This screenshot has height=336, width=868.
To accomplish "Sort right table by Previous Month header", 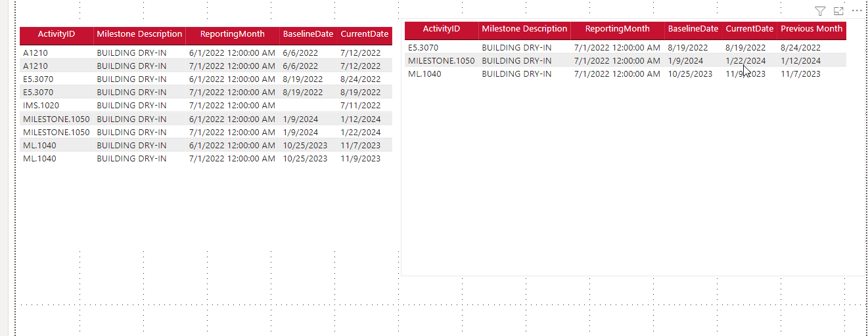I will click(811, 29).
